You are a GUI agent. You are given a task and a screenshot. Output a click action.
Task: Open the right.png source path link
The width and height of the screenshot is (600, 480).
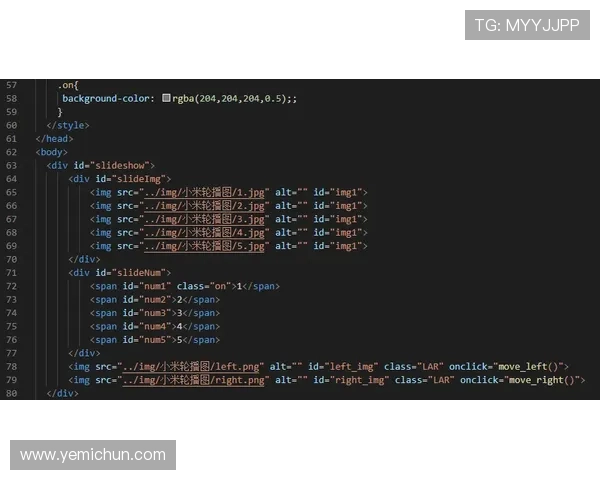click(194, 380)
